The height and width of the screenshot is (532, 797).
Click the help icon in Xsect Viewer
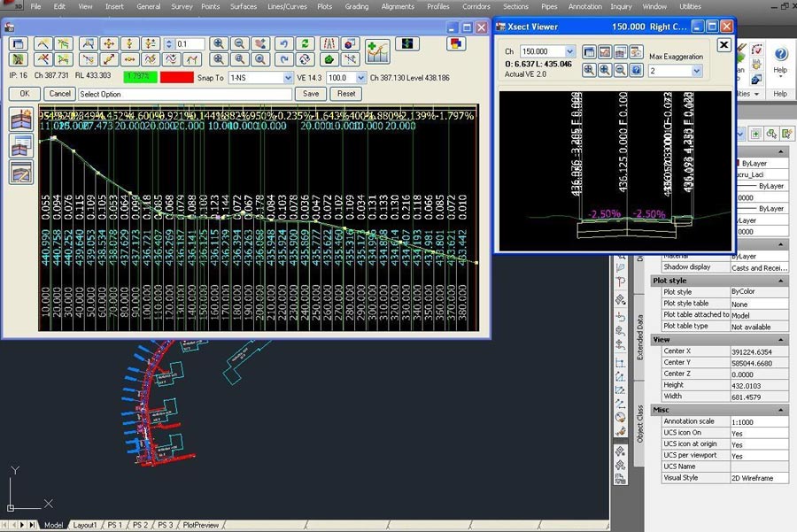(636, 70)
